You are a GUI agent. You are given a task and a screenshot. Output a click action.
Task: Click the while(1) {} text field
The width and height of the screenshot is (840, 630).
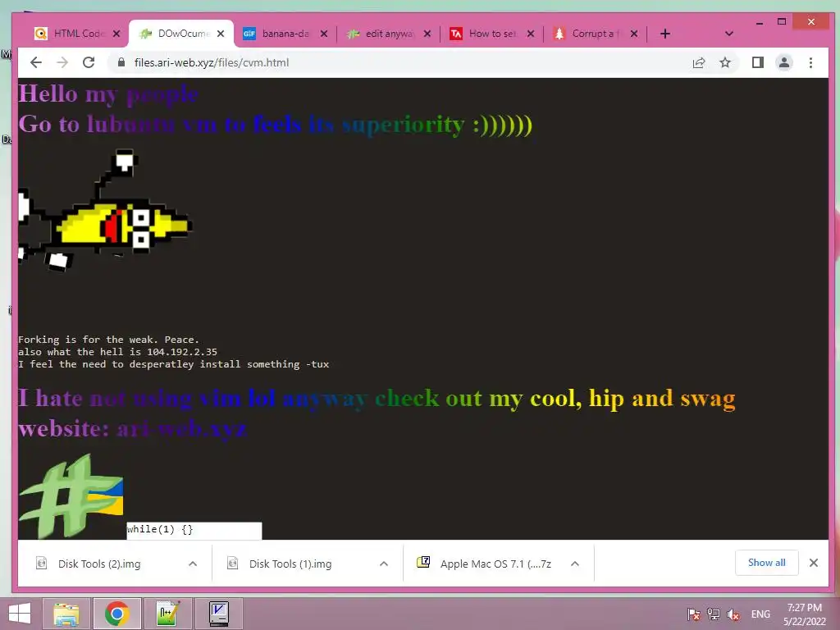(194, 531)
